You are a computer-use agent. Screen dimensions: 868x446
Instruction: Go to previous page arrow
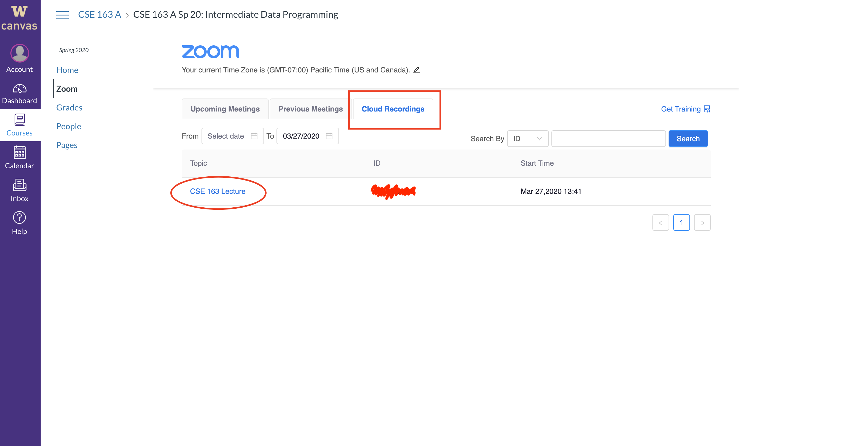(661, 222)
